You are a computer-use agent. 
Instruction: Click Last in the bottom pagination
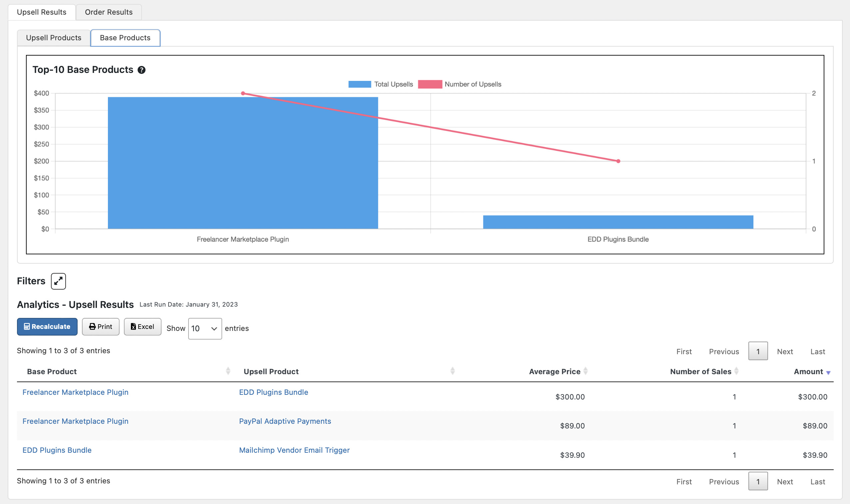pos(817,482)
